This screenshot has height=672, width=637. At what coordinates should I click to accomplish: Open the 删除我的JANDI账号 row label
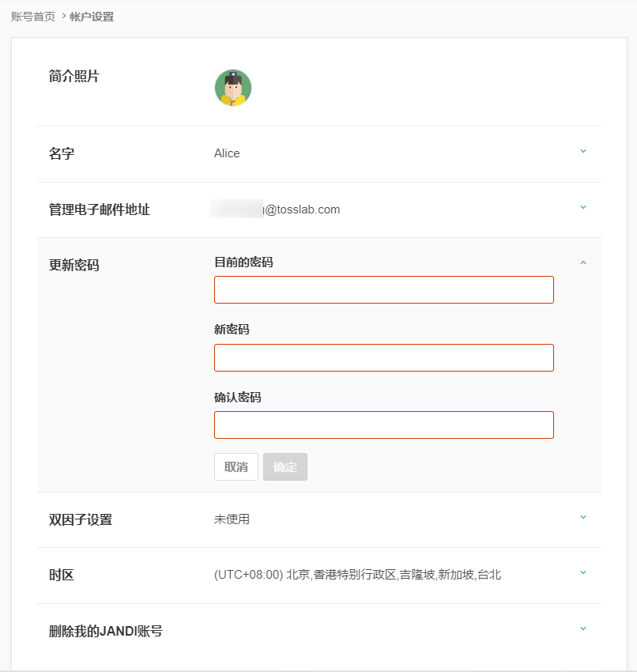click(106, 631)
